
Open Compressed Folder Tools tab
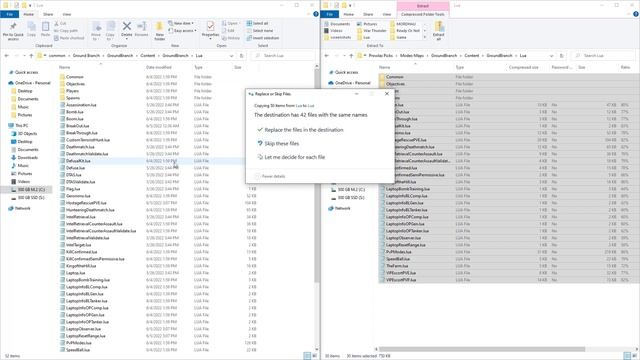(423, 14)
